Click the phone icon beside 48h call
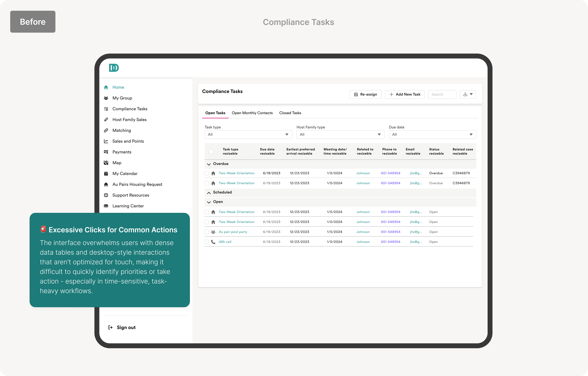This screenshot has width=588, height=376. (213, 242)
